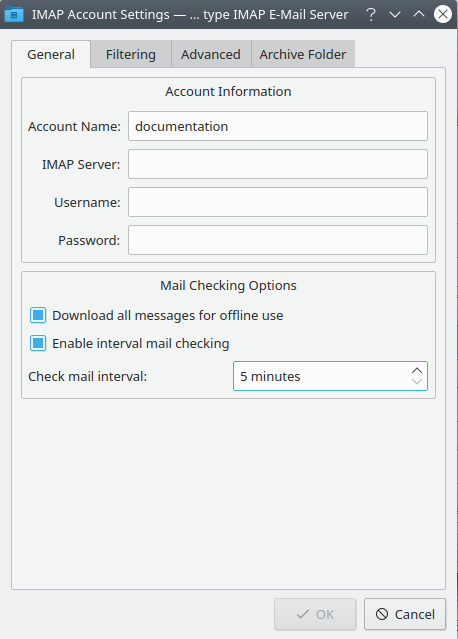Click the OK button
This screenshot has height=639, width=458.
pos(315,614)
